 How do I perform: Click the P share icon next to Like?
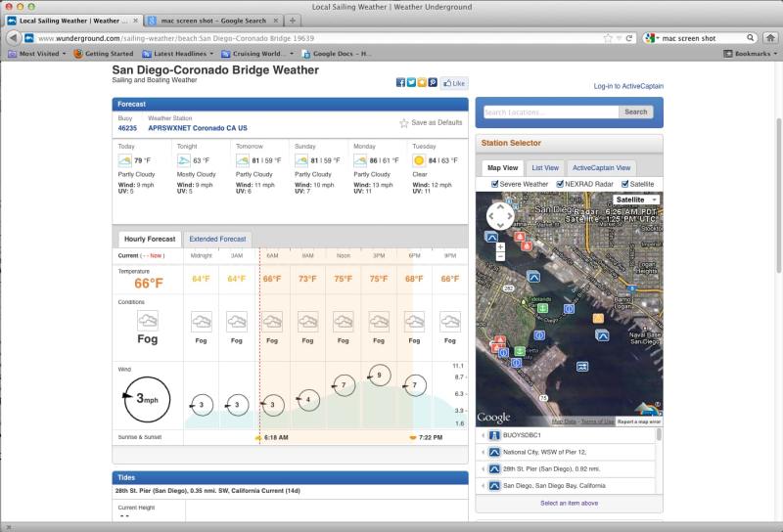click(x=433, y=83)
